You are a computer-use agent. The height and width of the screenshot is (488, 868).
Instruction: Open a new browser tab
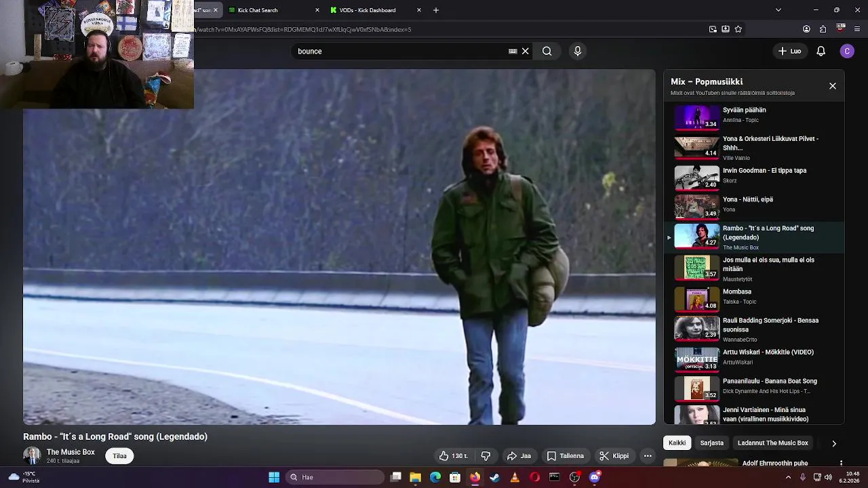pos(436,10)
